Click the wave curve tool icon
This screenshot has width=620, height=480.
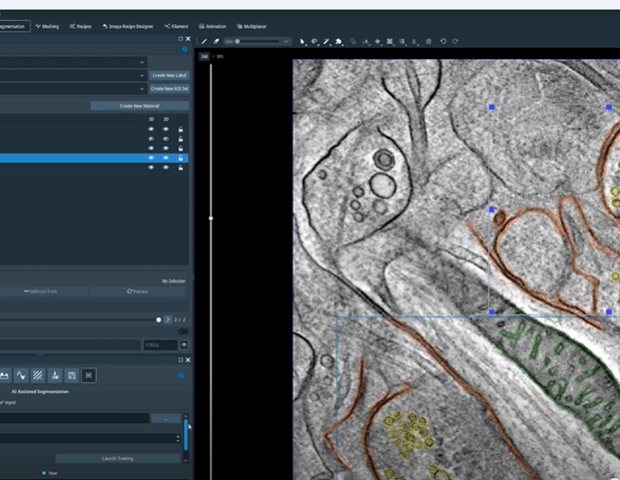click(x=20, y=375)
